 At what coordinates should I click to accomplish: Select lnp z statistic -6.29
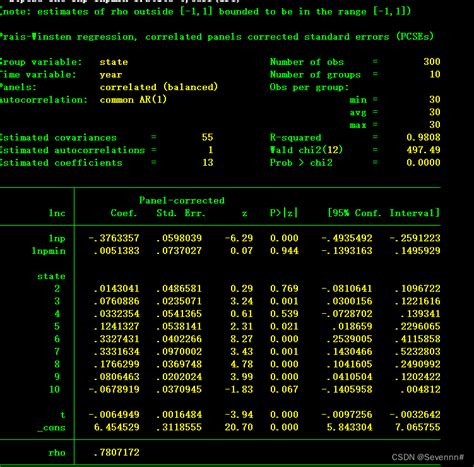[x=239, y=238]
